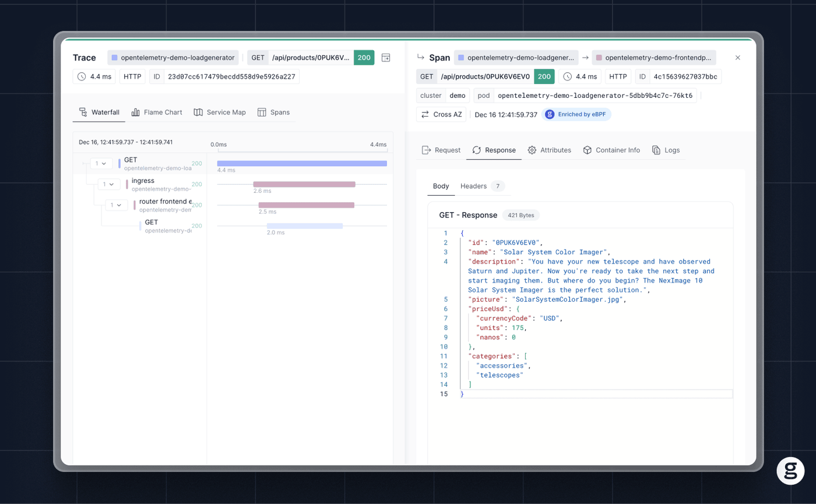Select the Body sub-tab
This screenshot has height=504, width=816.
click(441, 186)
